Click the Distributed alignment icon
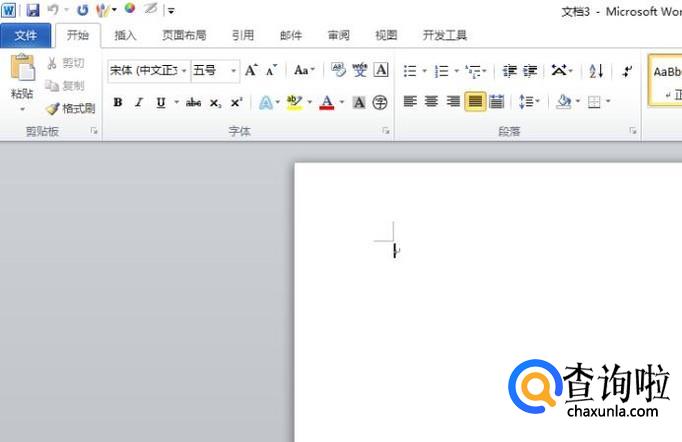Viewport: 682px width, 442px height. 496,102
